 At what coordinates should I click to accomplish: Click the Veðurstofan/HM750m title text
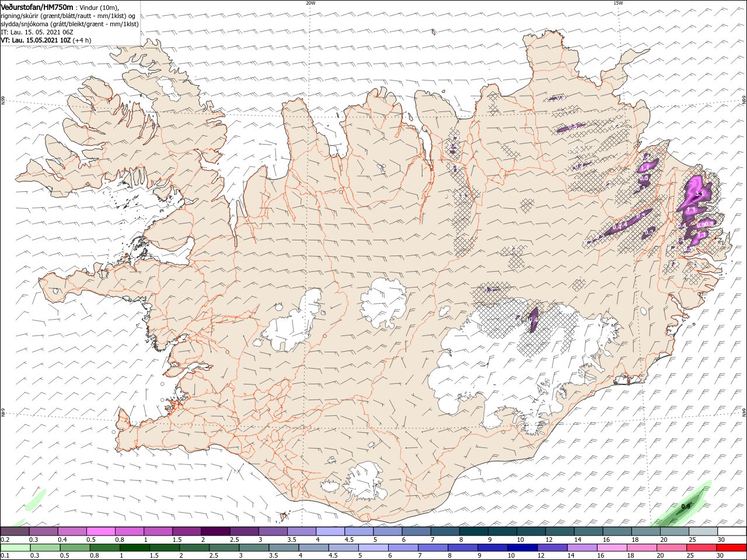37,6
